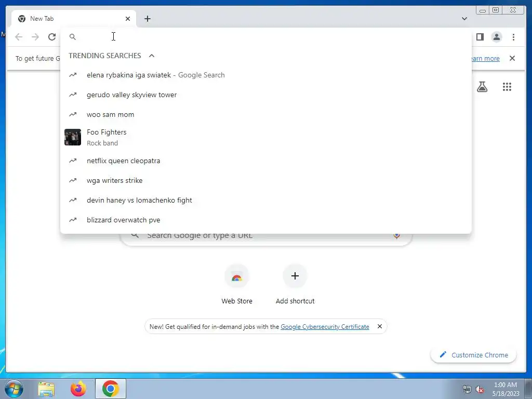Open File Explorer from the taskbar
The height and width of the screenshot is (399, 532).
[46, 389]
